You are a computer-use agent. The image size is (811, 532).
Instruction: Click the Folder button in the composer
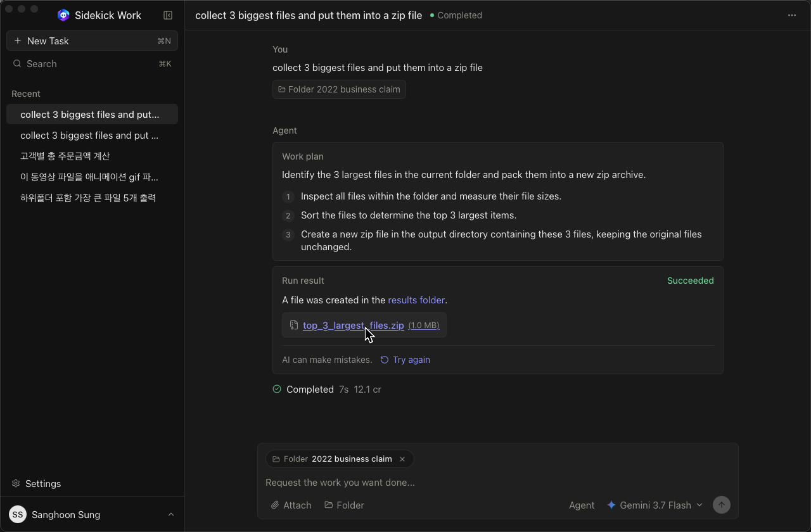pyautogui.click(x=344, y=505)
